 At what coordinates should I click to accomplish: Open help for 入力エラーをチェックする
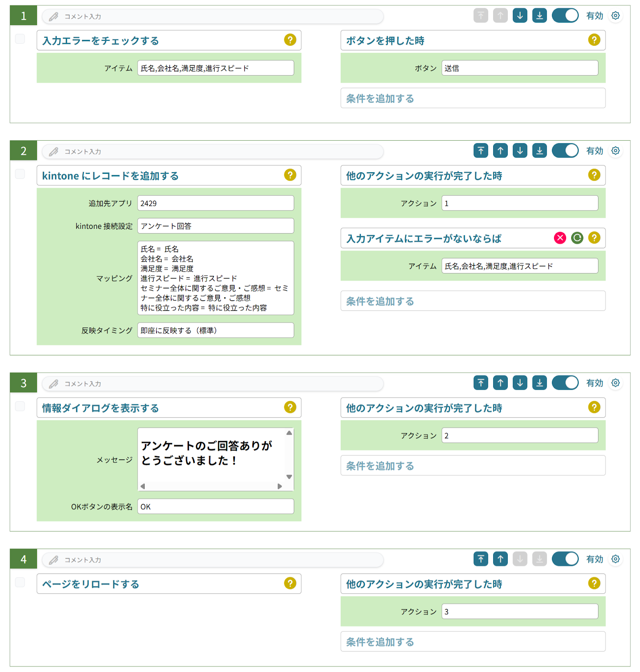click(290, 39)
